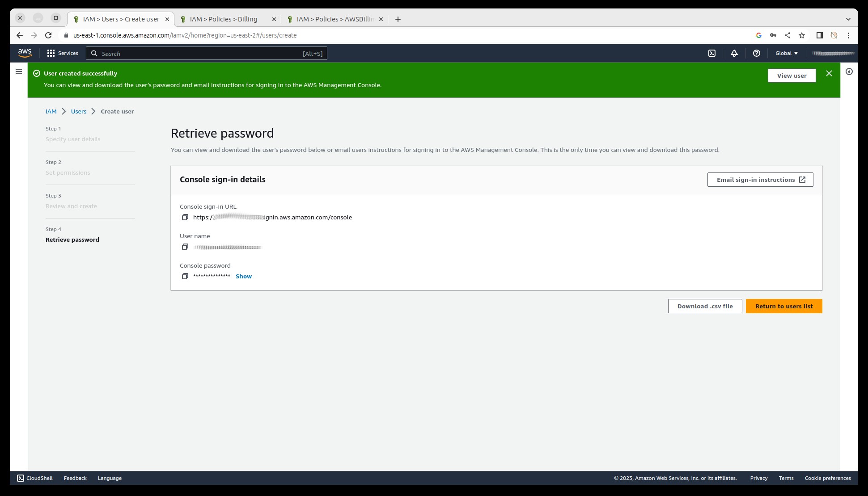Switch to IAM Policies Billing tab
The width and height of the screenshot is (868, 496).
pos(228,19)
